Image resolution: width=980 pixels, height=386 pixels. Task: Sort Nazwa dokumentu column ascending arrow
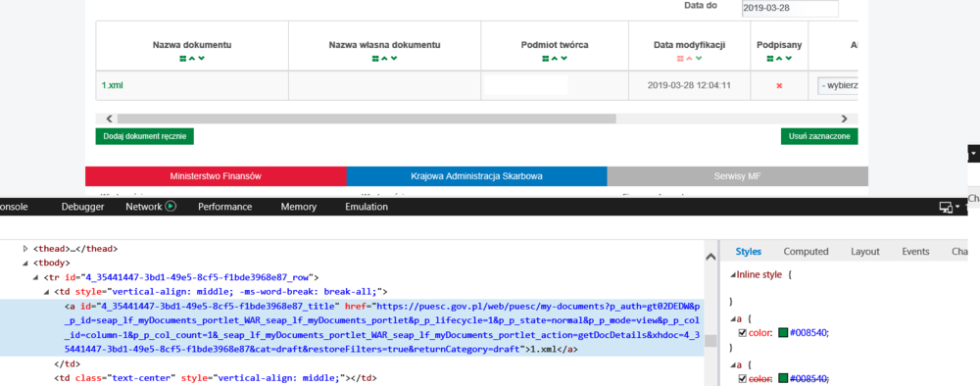(x=192, y=58)
